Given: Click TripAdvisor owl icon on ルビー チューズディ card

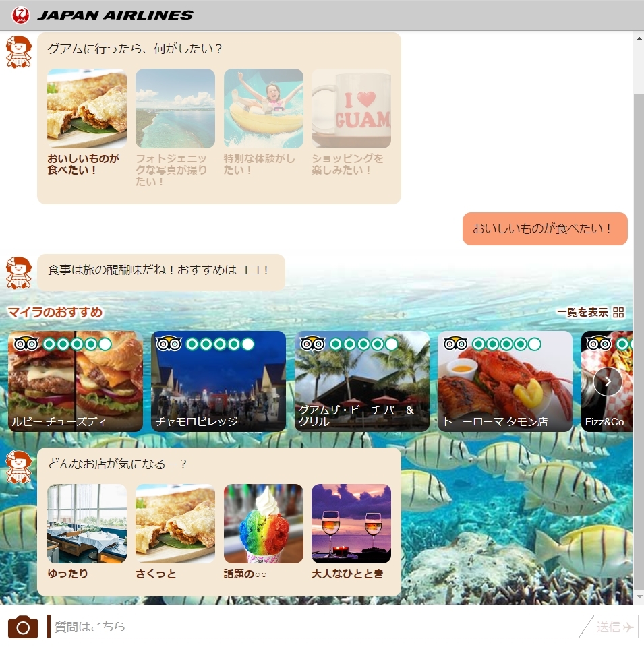Looking at the screenshot, I should [26, 344].
